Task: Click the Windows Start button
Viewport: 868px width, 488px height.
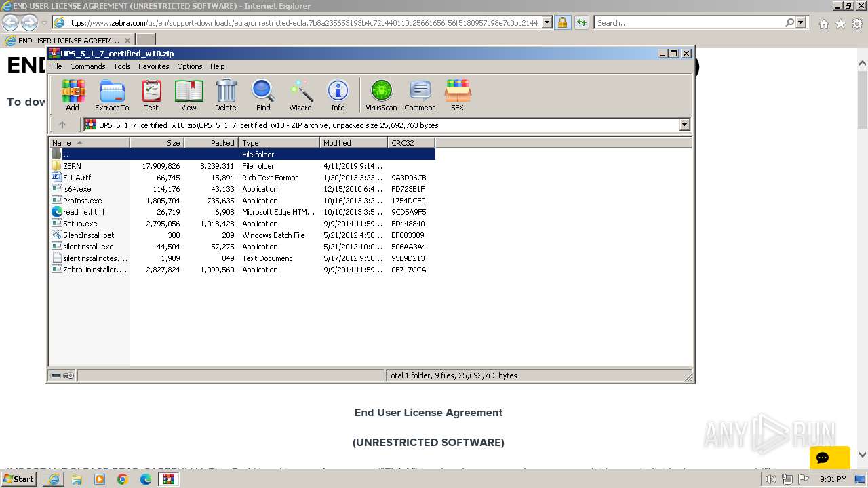Action: tap(19, 479)
